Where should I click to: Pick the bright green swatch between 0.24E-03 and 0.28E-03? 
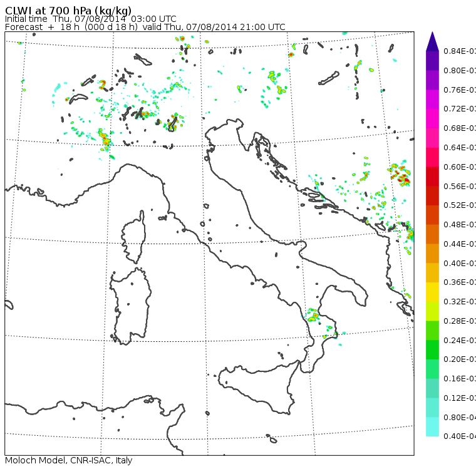tap(432, 331)
